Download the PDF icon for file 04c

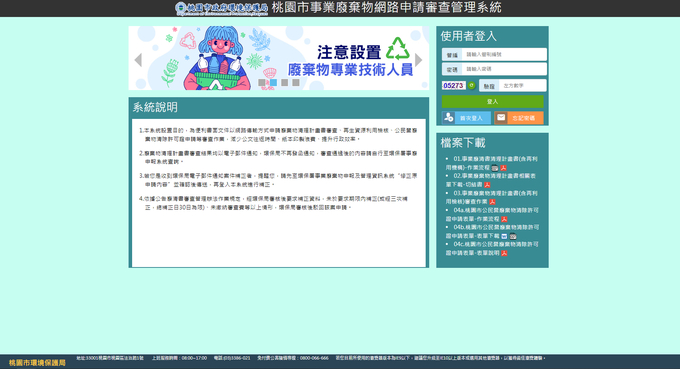point(504,253)
